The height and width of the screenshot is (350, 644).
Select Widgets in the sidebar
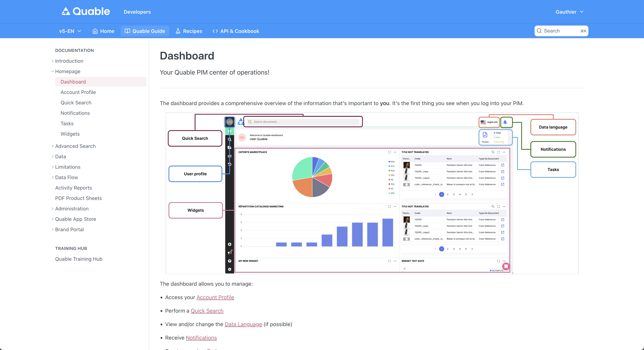point(70,134)
